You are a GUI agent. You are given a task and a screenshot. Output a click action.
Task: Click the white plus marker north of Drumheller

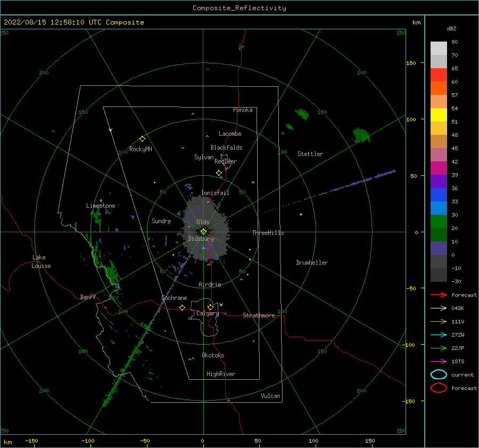pos(301,214)
